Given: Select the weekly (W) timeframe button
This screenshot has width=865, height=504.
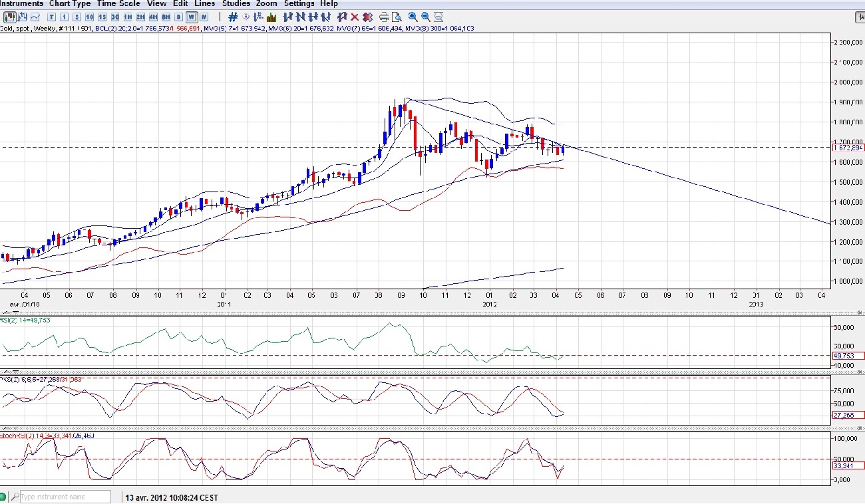Looking at the screenshot, I should pos(192,17).
